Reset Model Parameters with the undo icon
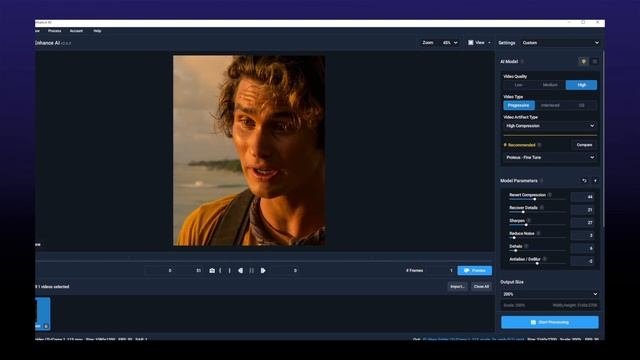 [x=584, y=181]
